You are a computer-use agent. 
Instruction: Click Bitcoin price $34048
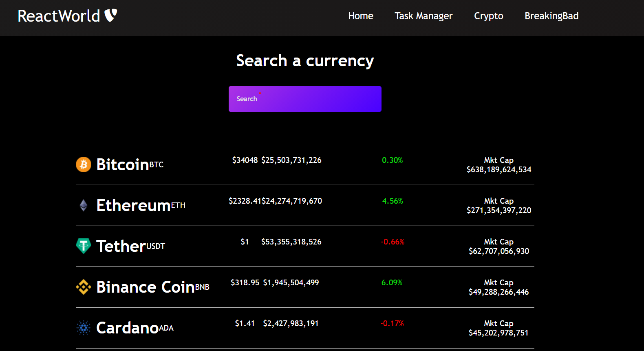pos(245,160)
